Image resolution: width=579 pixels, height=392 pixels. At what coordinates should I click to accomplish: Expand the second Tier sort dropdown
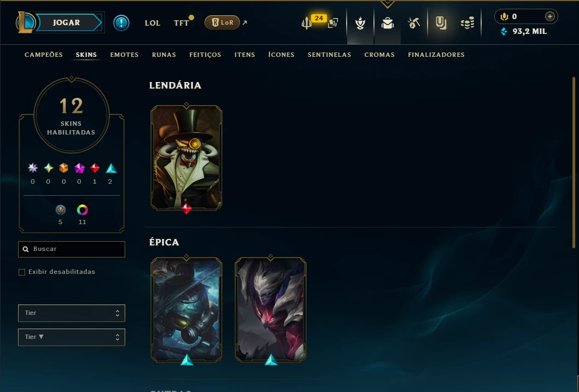(x=72, y=337)
